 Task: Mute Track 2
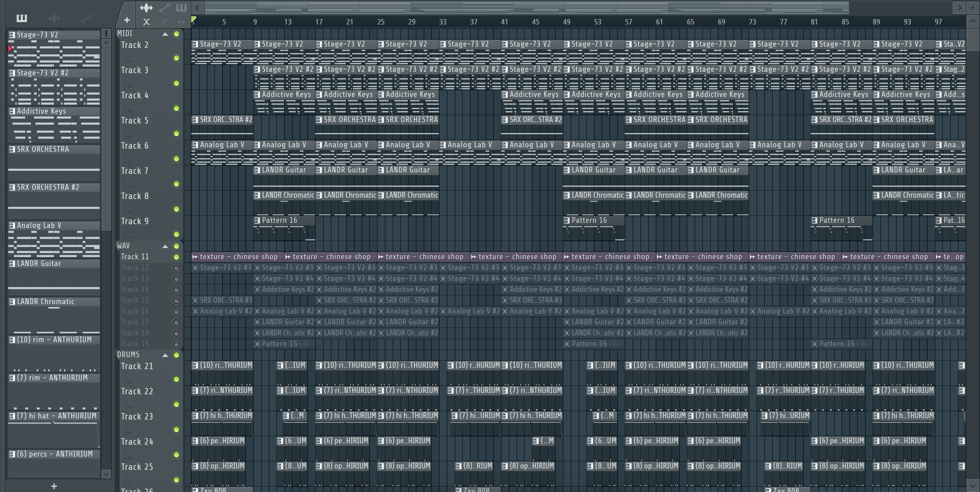[x=176, y=58]
